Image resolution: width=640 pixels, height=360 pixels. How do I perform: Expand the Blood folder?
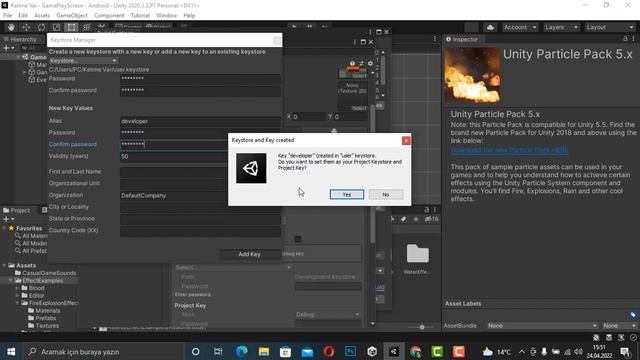(x=17, y=288)
